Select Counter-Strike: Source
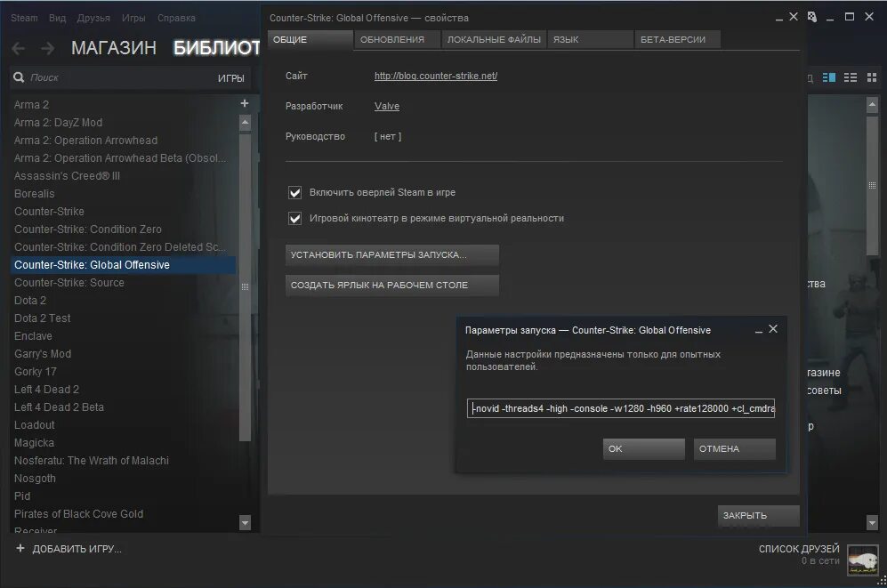Viewport: 887px width, 588px height. pos(69,283)
